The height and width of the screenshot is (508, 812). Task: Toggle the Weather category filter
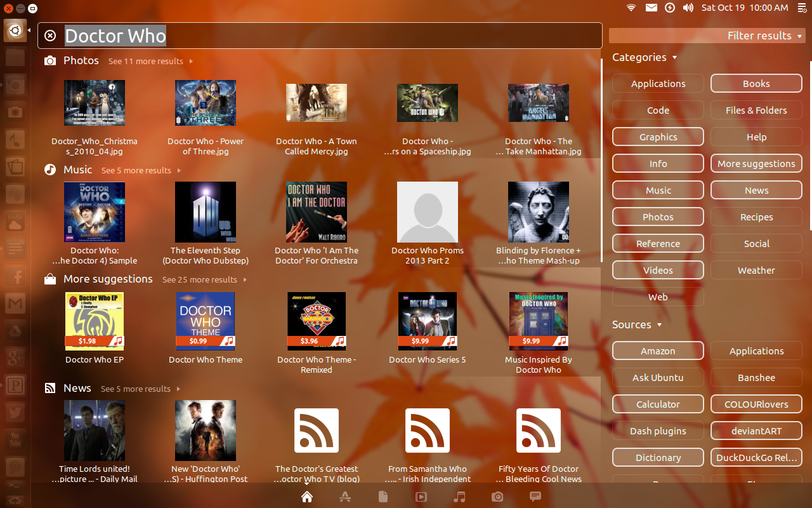(x=756, y=271)
